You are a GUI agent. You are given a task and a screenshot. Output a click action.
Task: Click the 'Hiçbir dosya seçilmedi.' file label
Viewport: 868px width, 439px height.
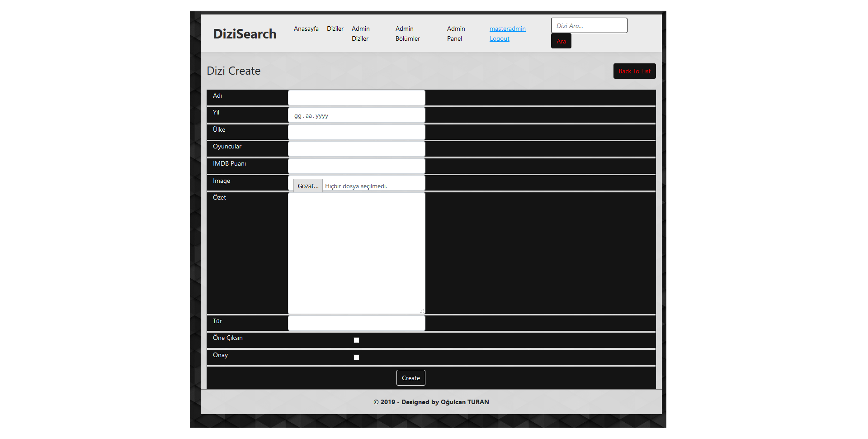pyautogui.click(x=356, y=186)
